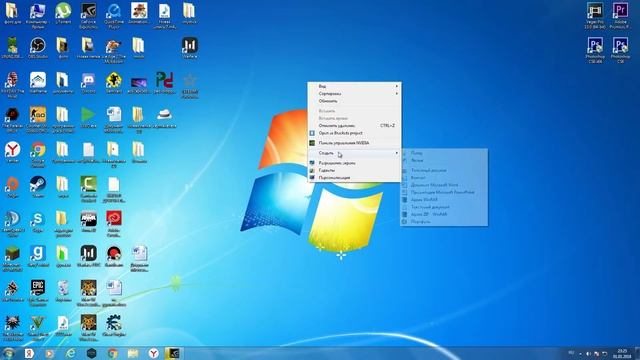Create a Точечный рисунок from the submenu
The height and width of the screenshot is (360, 640).
444,170
